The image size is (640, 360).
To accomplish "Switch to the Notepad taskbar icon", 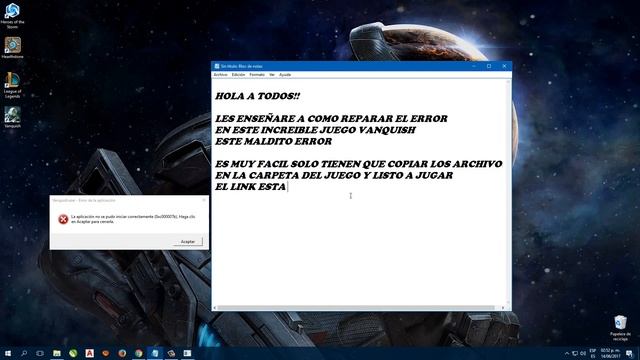I will click(x=155, y=353).
